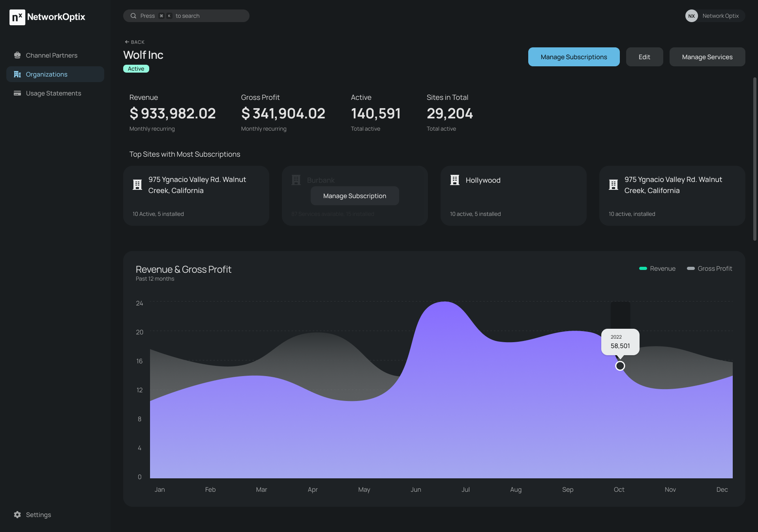The height and width of the screenshot is (532, 758).
Task: Click the Manage Services button
Action: tap(707, 57)
